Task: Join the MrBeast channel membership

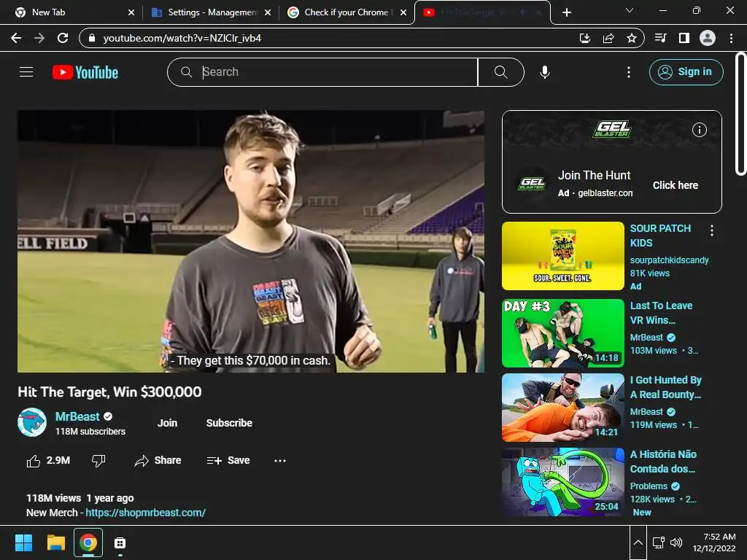Action: 167,423
